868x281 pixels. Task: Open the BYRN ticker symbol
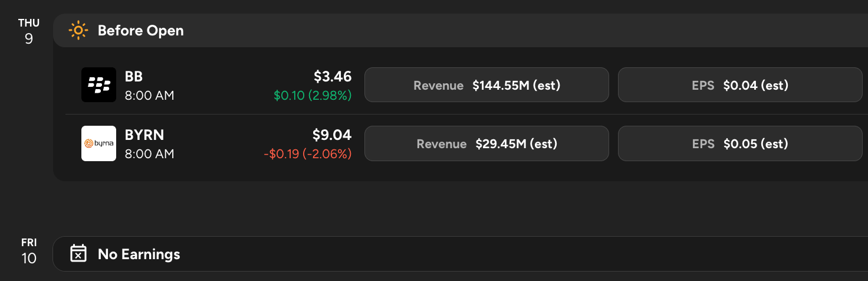pyautogui.click(x=144, y=135)
